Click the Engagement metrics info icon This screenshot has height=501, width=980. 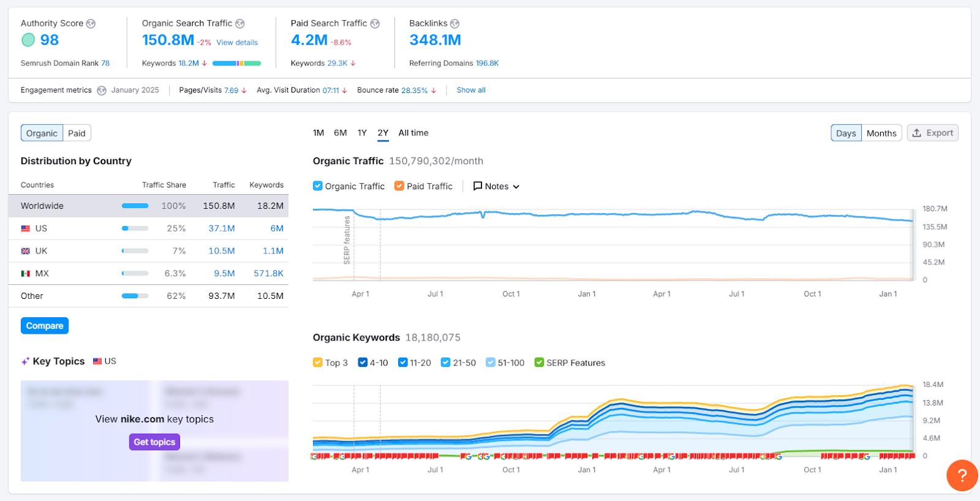click(102, 91)
